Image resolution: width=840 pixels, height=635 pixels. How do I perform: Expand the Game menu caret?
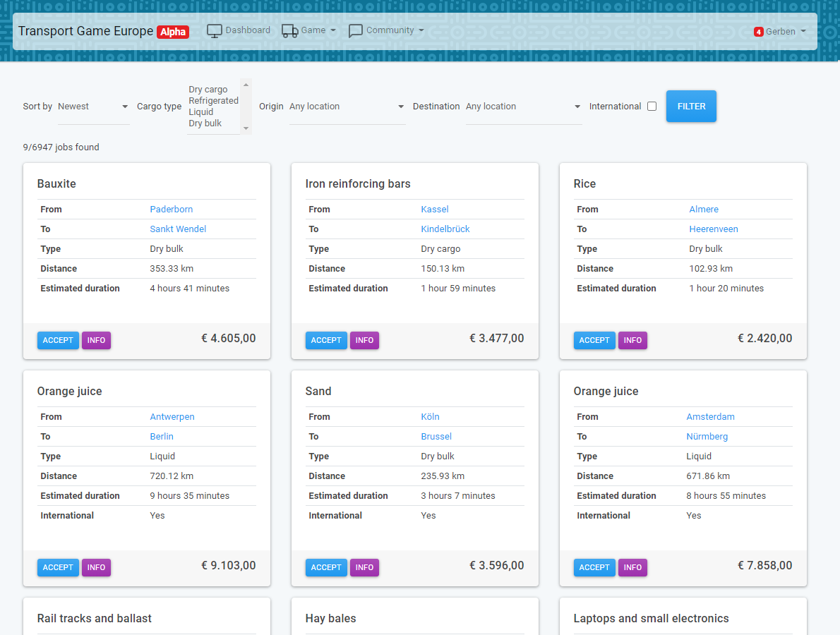coord(333,30)
